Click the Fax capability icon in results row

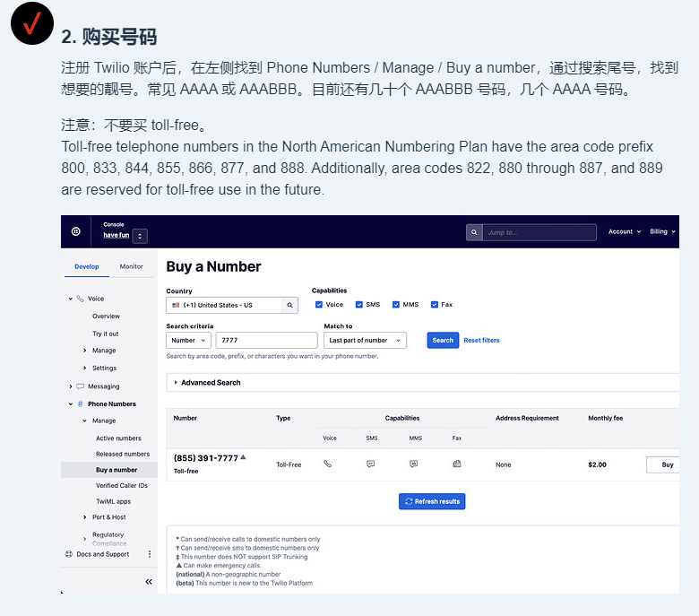(x=457, y=464)
